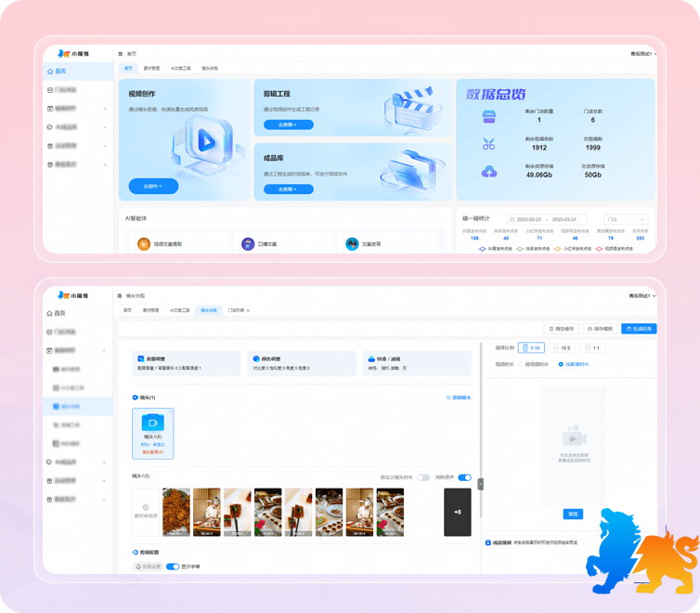The width and height of the screenshot is (700, 613).
Task: Open the 视频文案提取 AI agent icon
Action: (144, 244)
